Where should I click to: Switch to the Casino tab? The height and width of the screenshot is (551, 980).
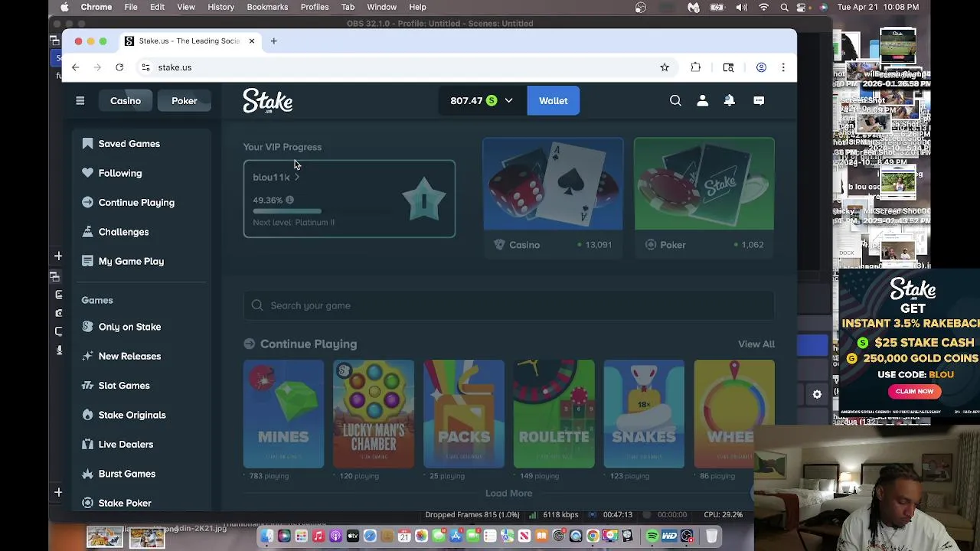click(126, 100)
